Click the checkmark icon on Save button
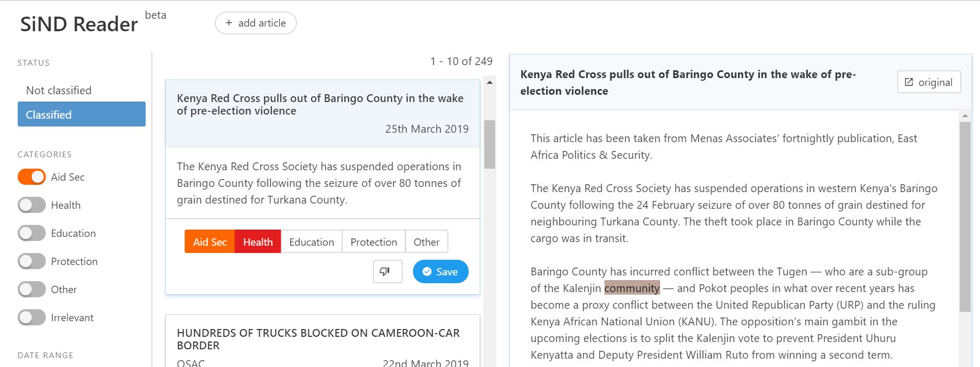The width and height of the screenshot is (980, 367). point(427,272)
